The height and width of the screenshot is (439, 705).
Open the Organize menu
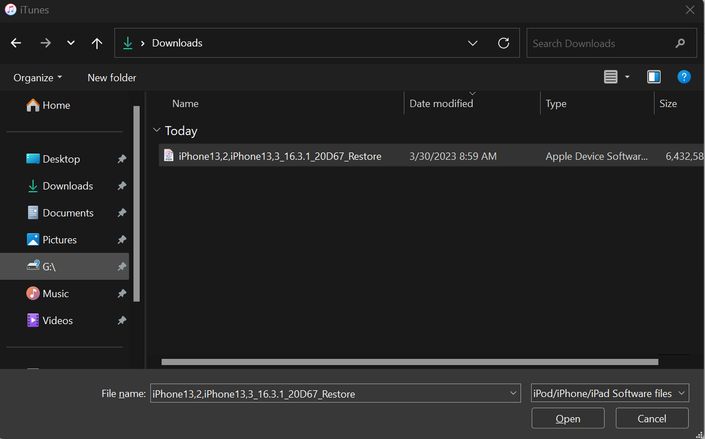[38, 78]
